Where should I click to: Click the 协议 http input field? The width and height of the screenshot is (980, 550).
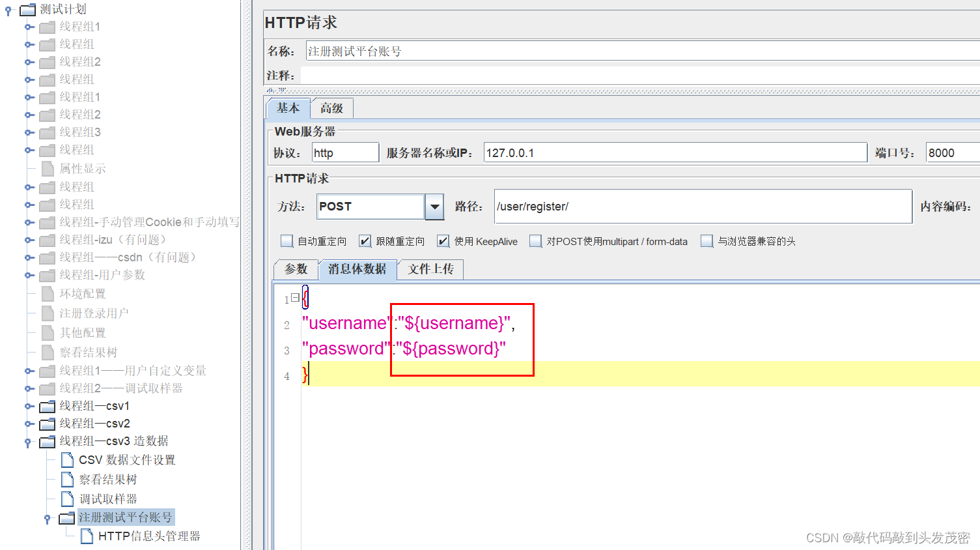tap(345, 152)
